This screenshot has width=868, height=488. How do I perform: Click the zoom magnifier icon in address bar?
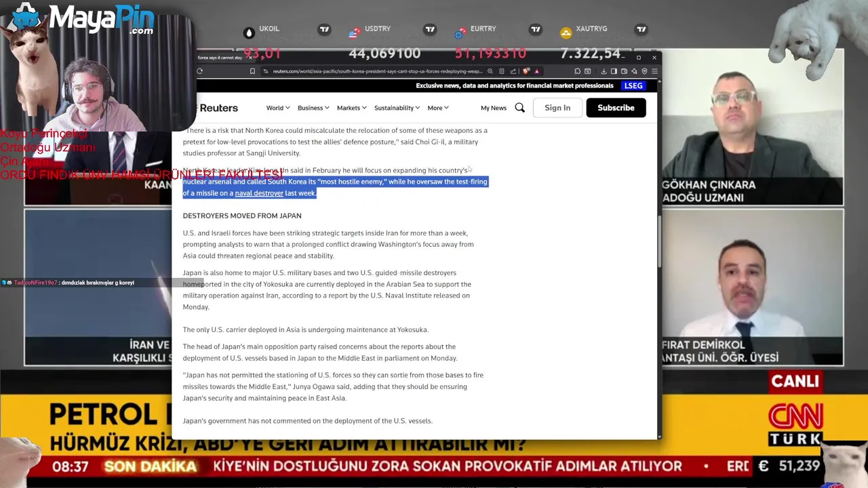490,71
